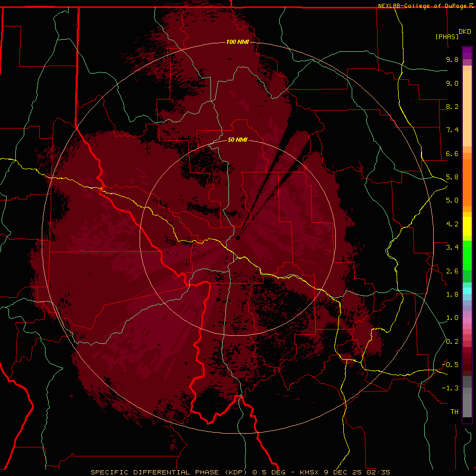Click the DKD product label above color bar
The height and width of the screenshot is (476, 476).
[x=465, y=32]
